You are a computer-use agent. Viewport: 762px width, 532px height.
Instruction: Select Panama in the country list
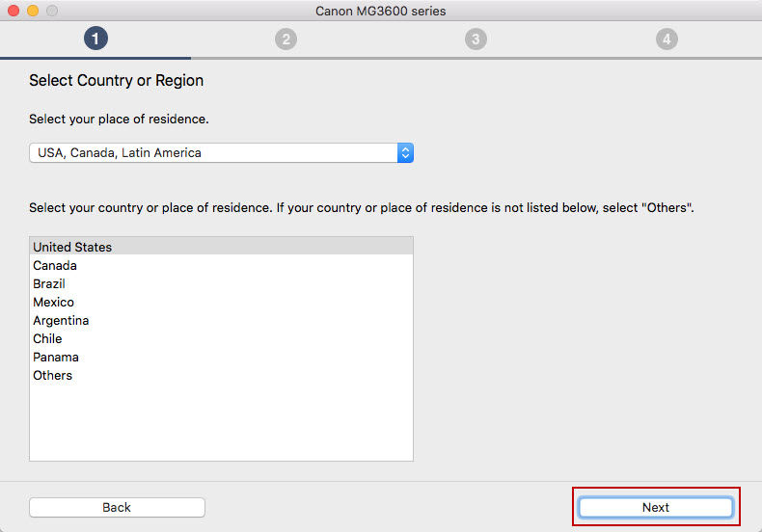(x=56, y=357)
